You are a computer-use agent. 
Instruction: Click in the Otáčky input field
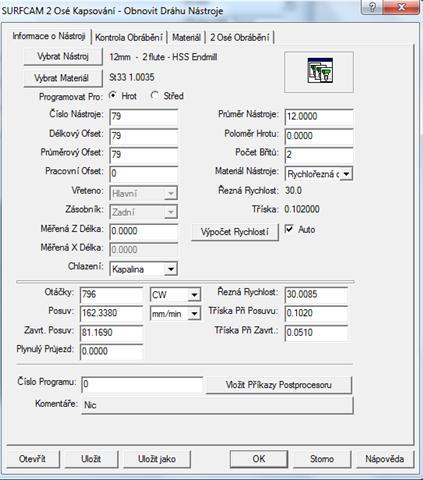pyautogui.click(x=111, y=295)
